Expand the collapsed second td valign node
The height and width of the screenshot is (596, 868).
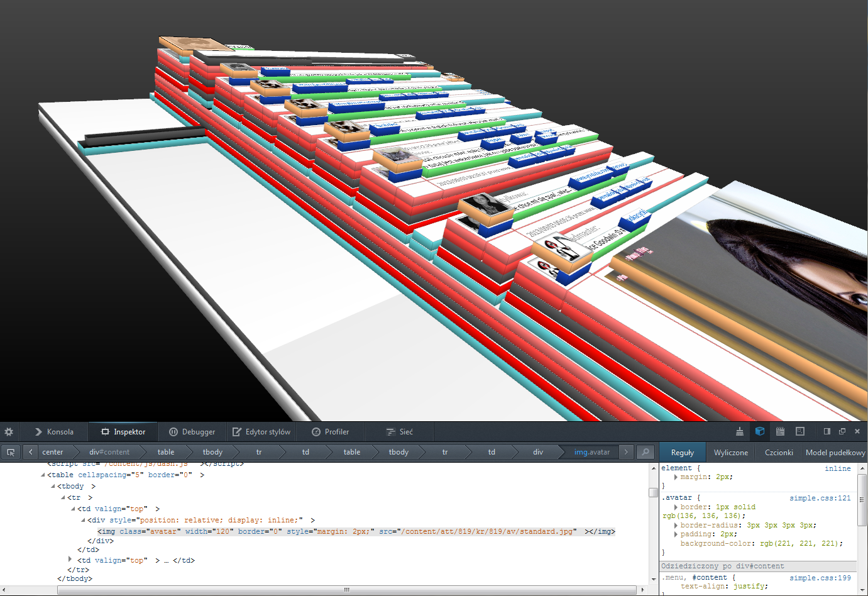click(x=70, y=559)
